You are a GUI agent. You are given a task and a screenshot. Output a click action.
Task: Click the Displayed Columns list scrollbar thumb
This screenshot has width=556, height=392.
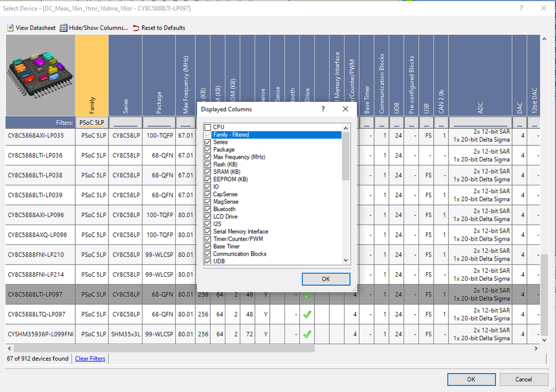[346, 156]
